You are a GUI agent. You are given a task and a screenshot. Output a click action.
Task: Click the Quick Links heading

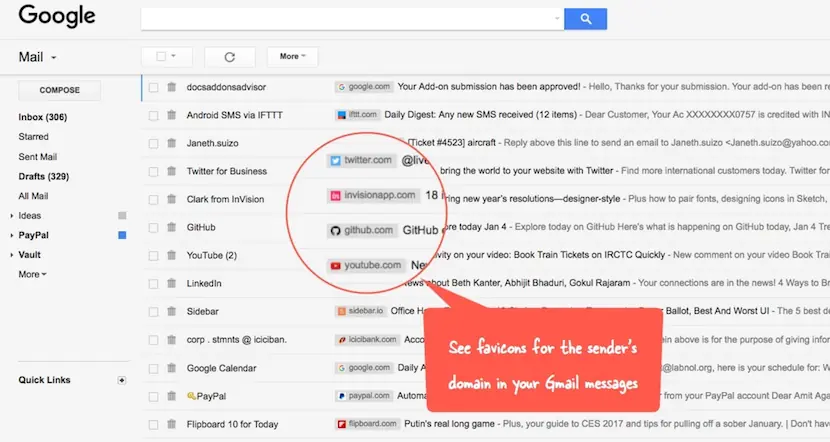point(44,380)
